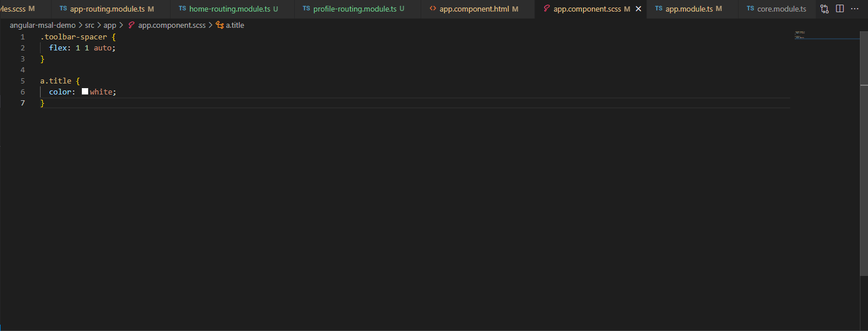
Task: Split the editor to the right
Action: point(840,9)
